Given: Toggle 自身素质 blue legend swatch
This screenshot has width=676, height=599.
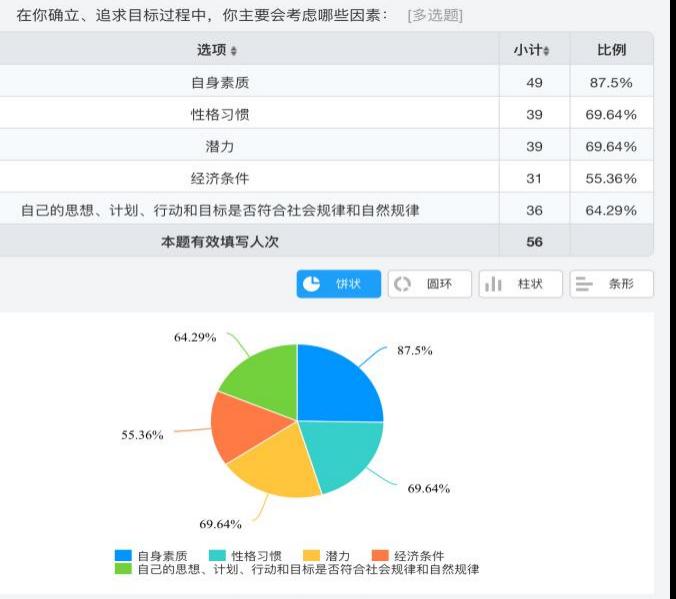Looking at the screenshot, I should point(123,556).
